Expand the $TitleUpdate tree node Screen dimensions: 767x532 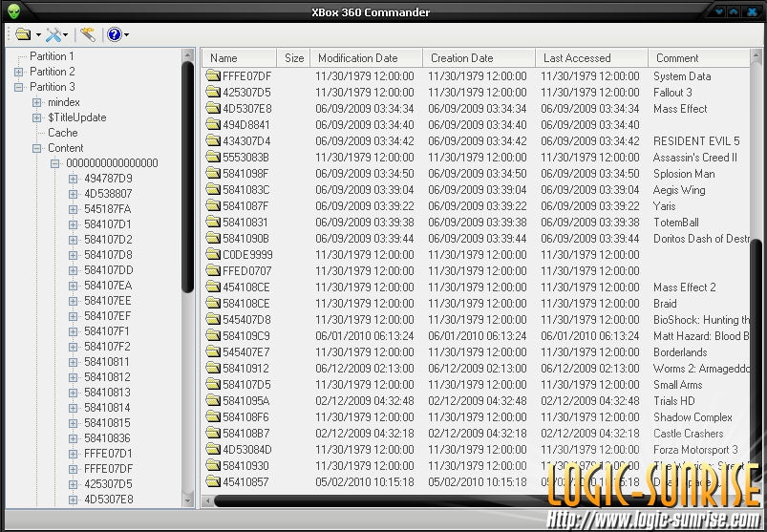[36, 117]
